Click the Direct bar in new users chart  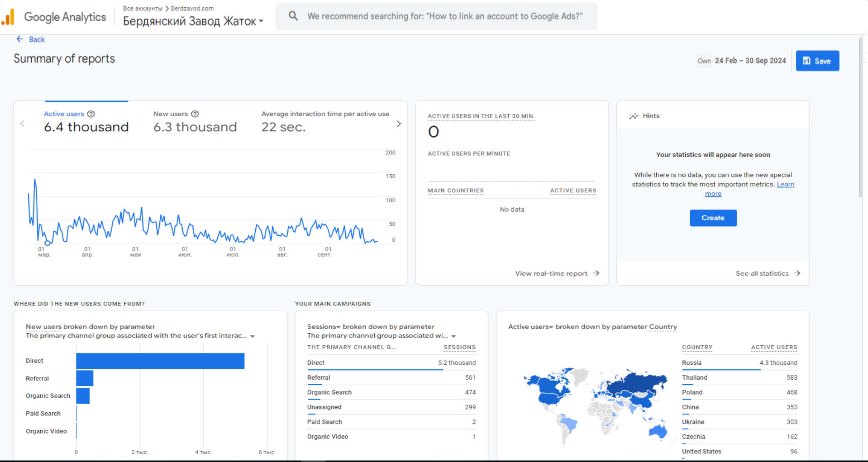pyautogui.click(x=160, y=361)
